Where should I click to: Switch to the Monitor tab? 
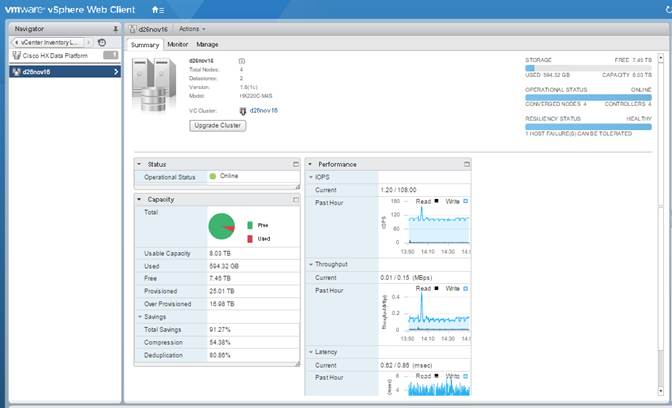[x=177, y=45]
